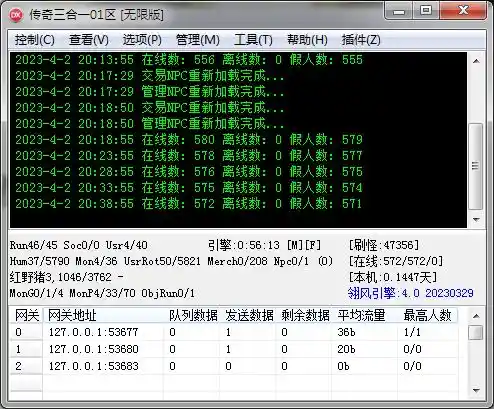This screenshot has height=409, width=494.
Task: Click log line 20:18:50 管理NPC重新加载完成
Action: pyautogui.click(x=150, y=124)
